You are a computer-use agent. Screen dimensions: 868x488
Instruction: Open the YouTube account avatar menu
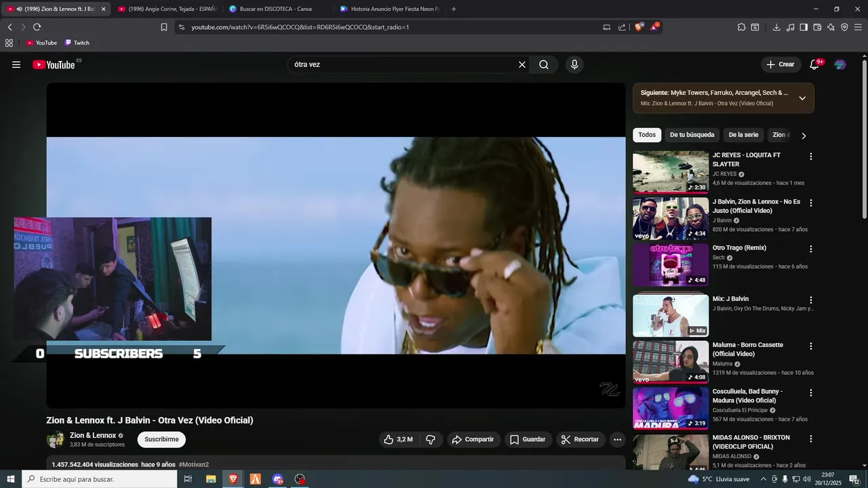coord(840,64)
